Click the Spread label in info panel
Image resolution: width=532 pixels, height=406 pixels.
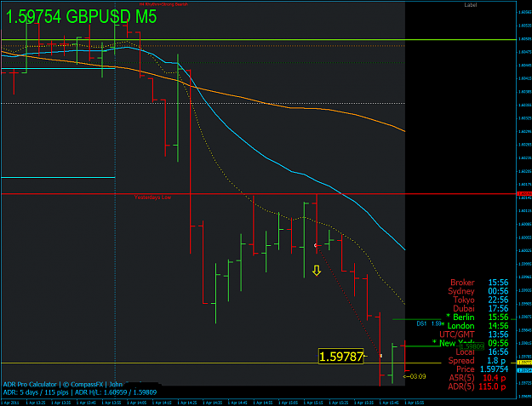pyautogui.click(x=461, y=361)
